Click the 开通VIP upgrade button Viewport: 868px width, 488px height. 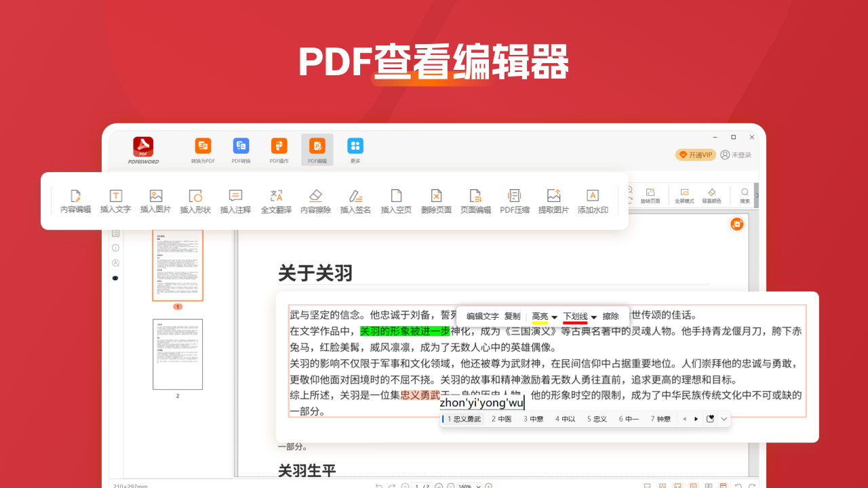click(x=694, y=155)
